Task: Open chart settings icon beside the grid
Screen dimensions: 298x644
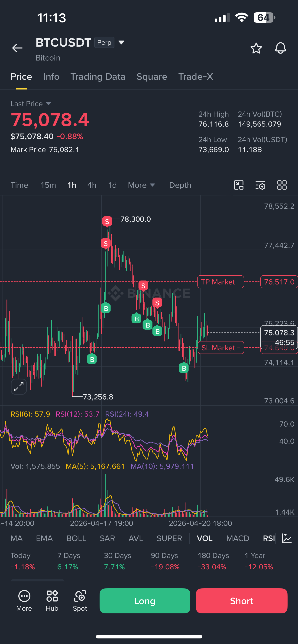Action: coord(260,185)
